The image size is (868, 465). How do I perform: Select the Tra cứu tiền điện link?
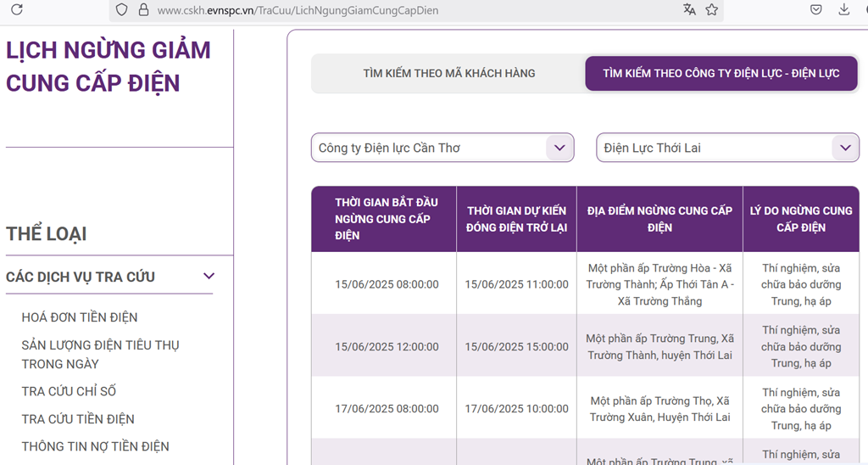78,419
